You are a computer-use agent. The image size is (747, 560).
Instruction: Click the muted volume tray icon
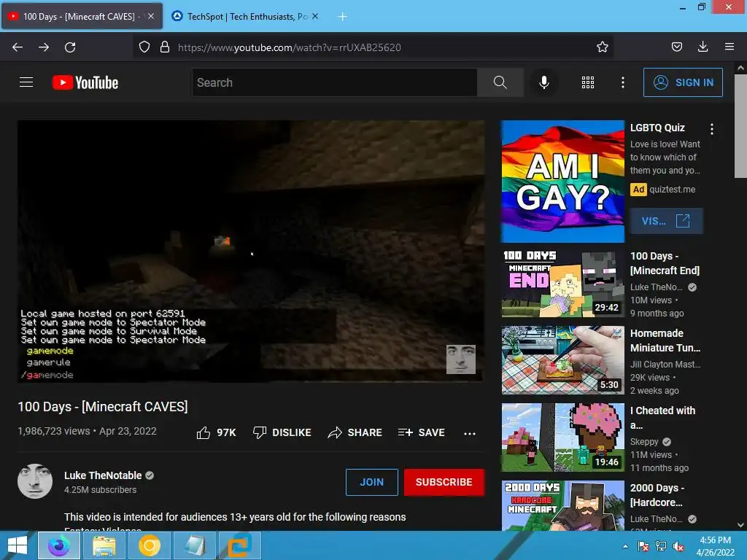click(x=678, y=546)
